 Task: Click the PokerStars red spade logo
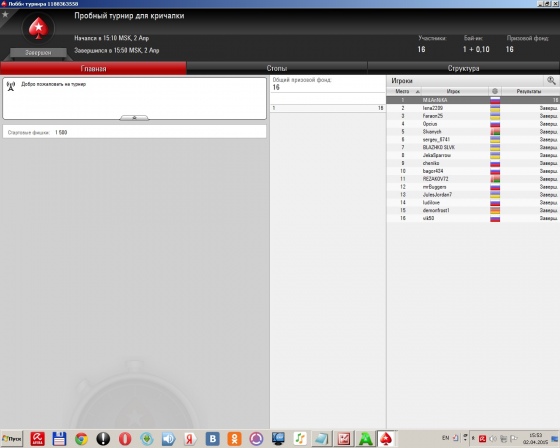(38, 29)
